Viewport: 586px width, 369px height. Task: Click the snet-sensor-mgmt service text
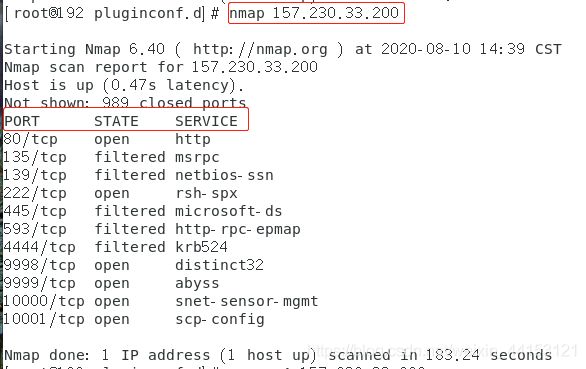pyautogui.click(x=247, y=301)
